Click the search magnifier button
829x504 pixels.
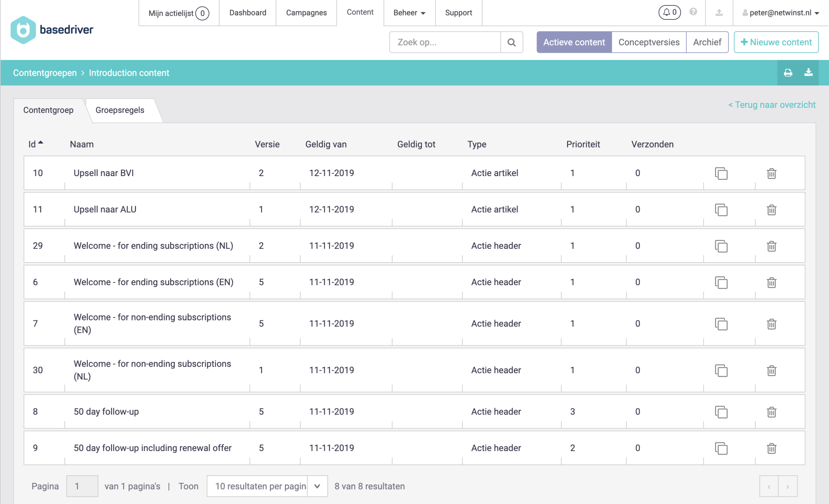[x=511, y=42]
